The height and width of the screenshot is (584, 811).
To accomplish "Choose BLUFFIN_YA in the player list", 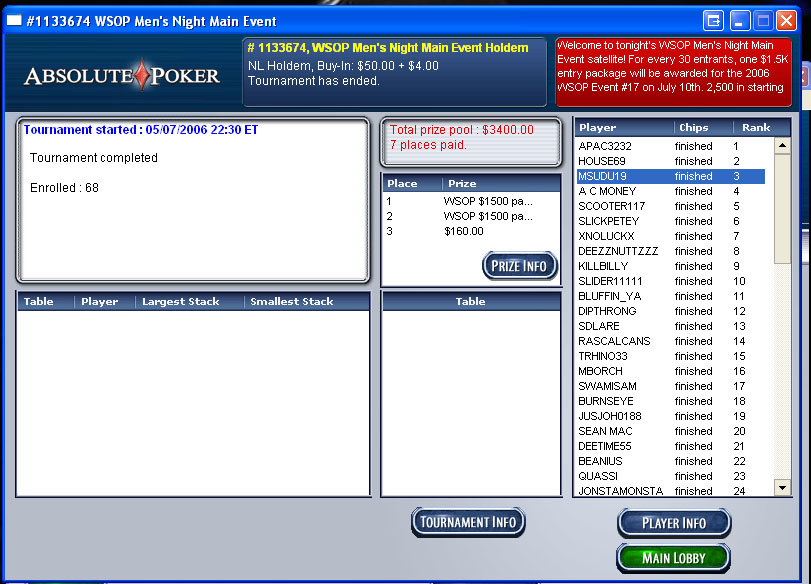I will (x=671, y=296).
